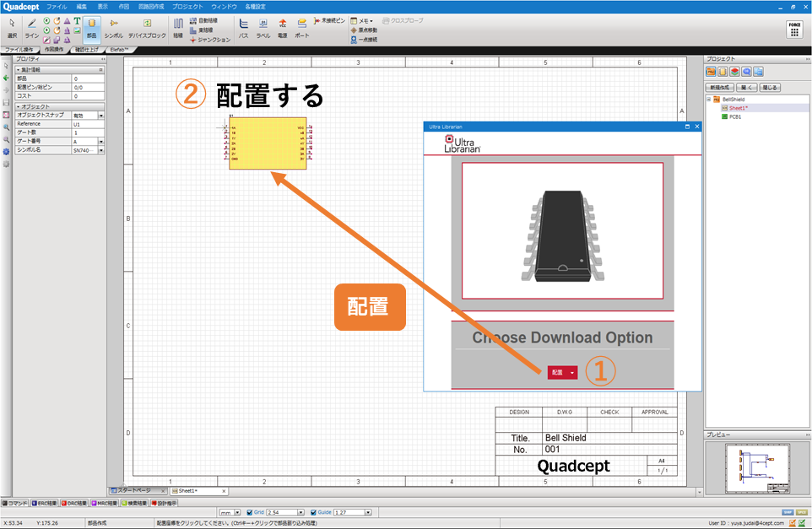Collapse the BellShield project tree
Image resolution: width=812 pixels, height=529 pixels.
tap(709, 99)
